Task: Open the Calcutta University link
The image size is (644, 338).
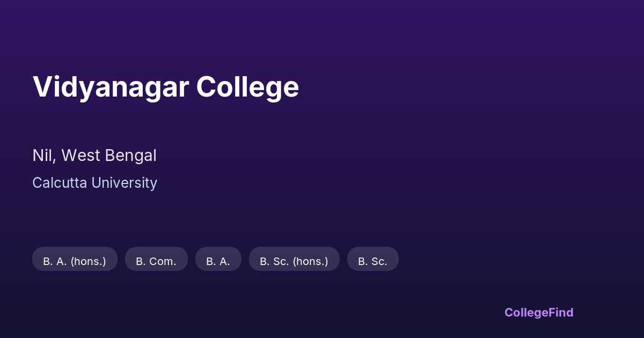Action: click(94, 183)
